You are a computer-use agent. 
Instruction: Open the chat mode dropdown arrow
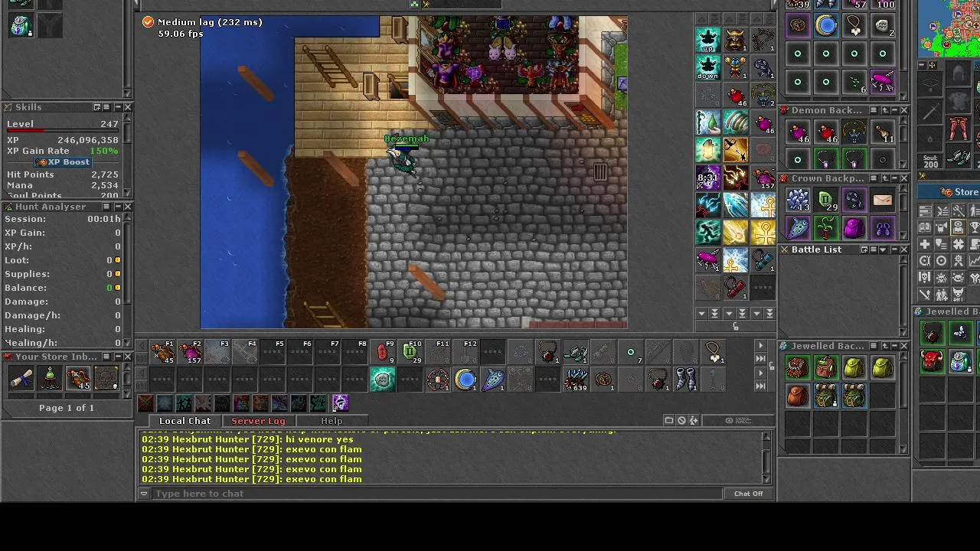pos(143,494)
